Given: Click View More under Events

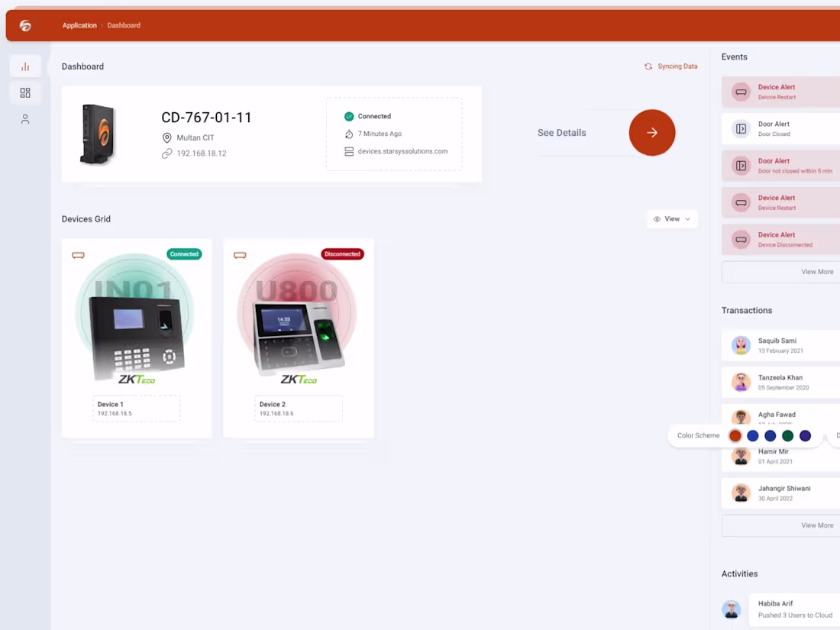Looking at the screenshot, I should (816, 271).
